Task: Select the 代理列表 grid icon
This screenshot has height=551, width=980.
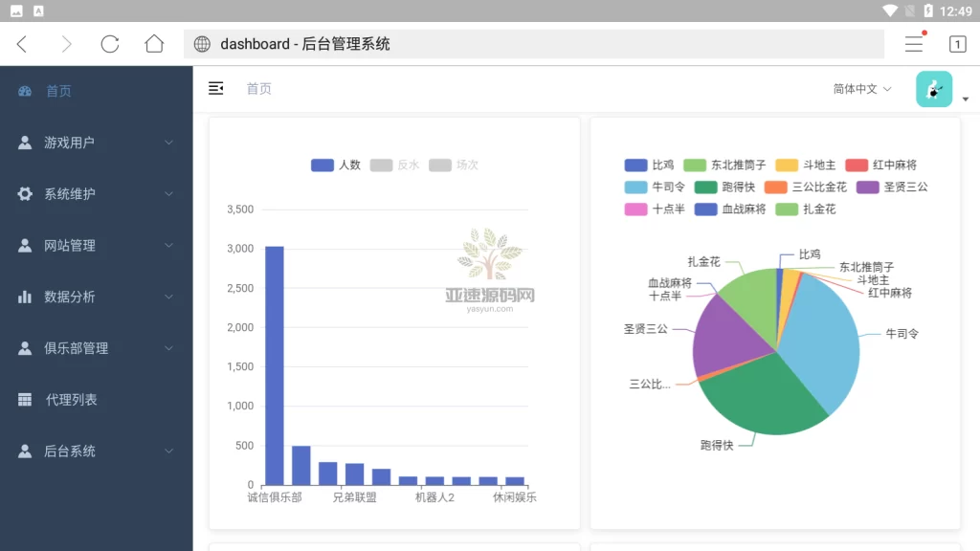Action: coord(23,399)
